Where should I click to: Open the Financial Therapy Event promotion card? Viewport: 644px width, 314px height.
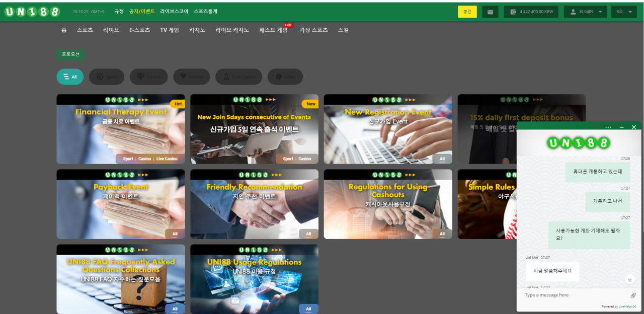point(121,129)
